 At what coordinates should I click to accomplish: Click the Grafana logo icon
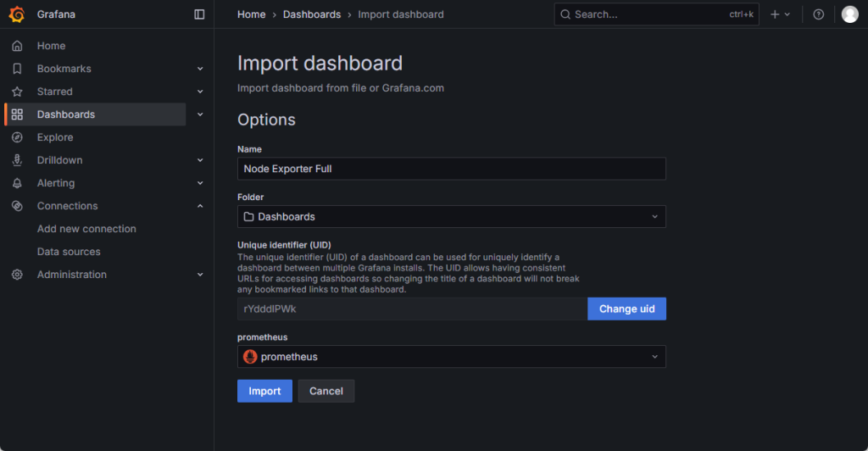[17, 14]
